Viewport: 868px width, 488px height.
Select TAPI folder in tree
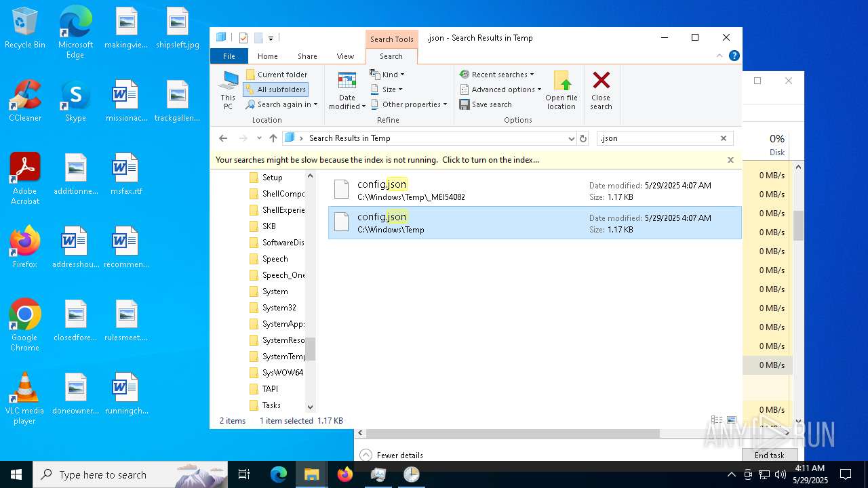[270, 389]
